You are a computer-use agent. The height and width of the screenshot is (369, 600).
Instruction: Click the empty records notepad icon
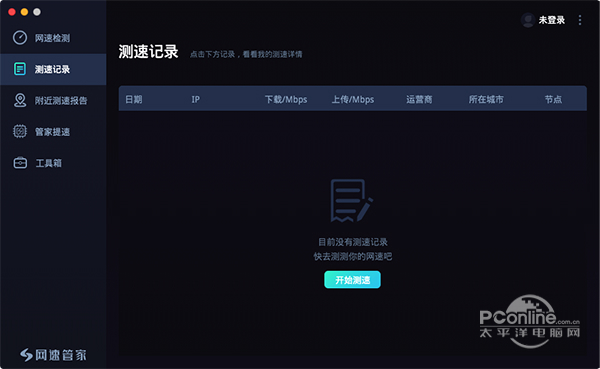click(x=351, y=201)
